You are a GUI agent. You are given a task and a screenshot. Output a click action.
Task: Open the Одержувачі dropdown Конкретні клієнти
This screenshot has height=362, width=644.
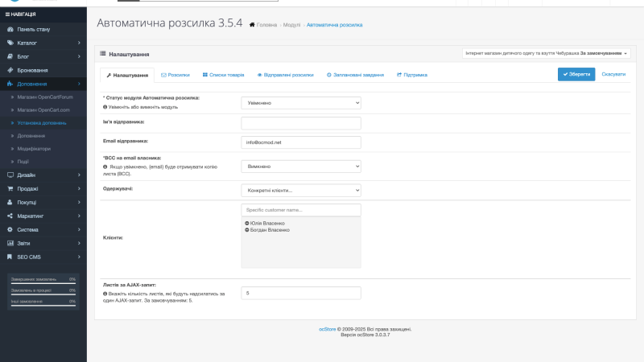pyautogui.click(x=301, y=191)
